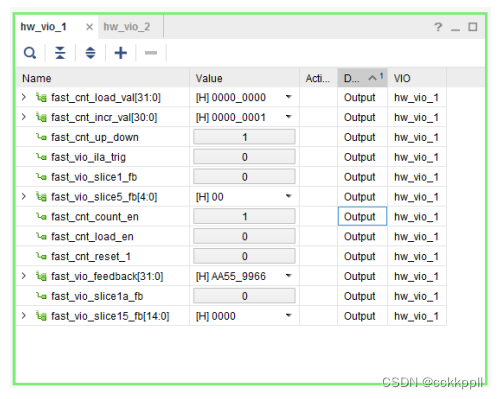Viewport: 498px width, 399px height.
Task: Select the highlighted Output cell of fast_cnt_count_en
Action: 362,216
